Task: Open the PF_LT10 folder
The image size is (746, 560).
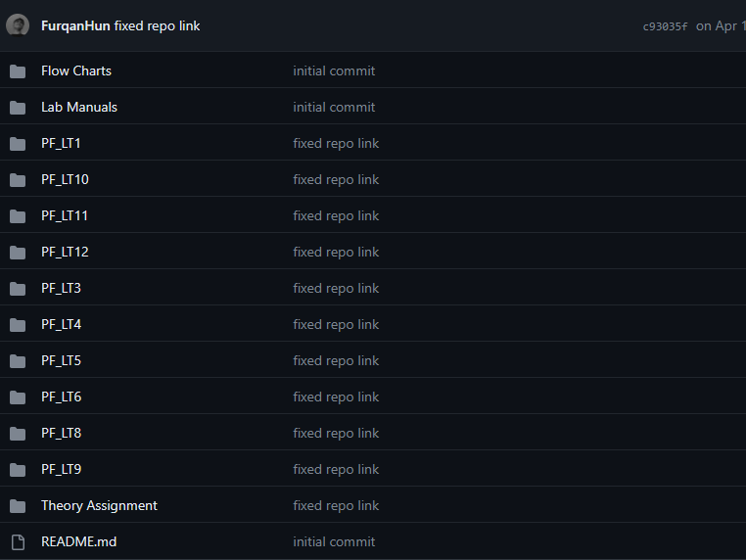Action: point(65,179)
